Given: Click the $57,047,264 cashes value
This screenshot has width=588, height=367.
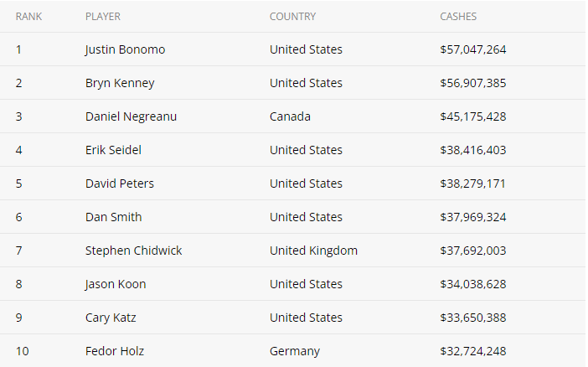Looking at the screenshot, I should pos(473,49).
